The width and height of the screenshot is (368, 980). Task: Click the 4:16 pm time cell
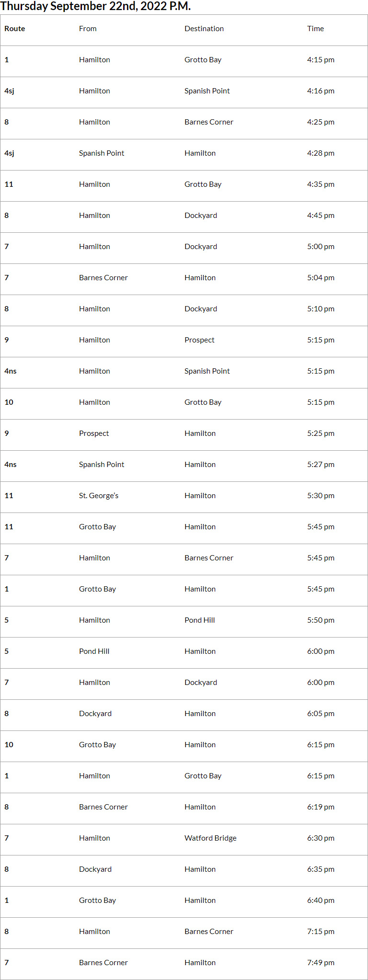pyautogui.click(x=321, y=91)
